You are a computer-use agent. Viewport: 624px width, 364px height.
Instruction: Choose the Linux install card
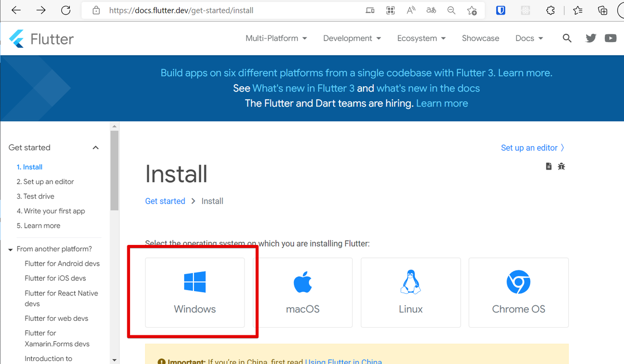point(411,293)
